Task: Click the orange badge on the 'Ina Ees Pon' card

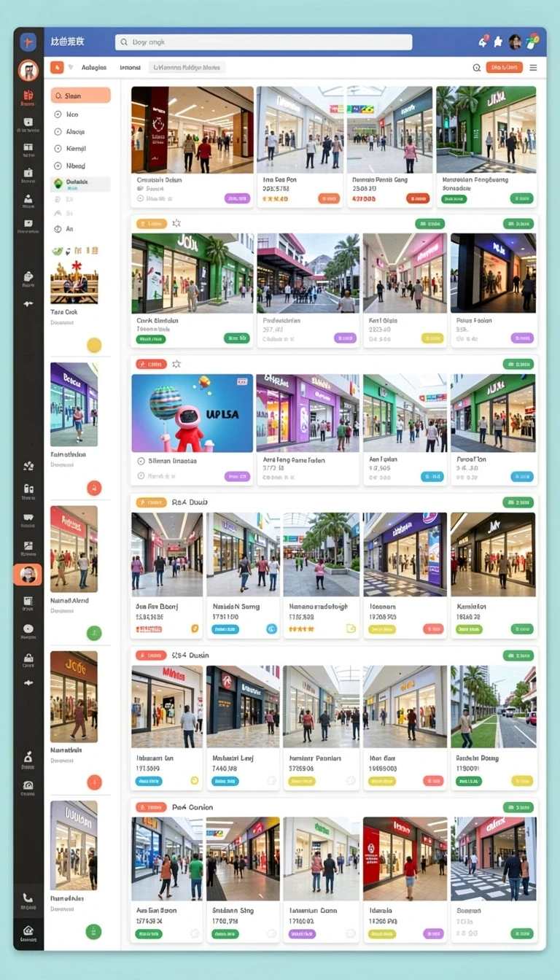Action: (x=328, y=198)
